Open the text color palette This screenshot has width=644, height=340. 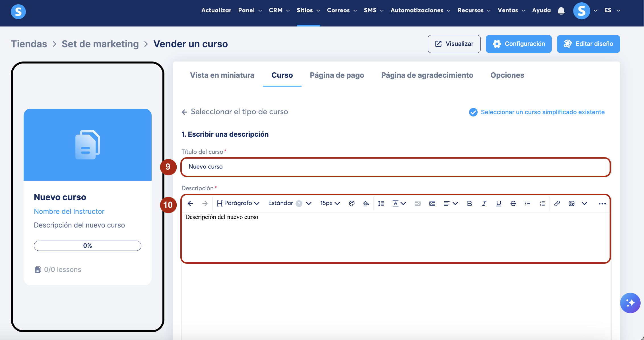click(x=352, y=203)
